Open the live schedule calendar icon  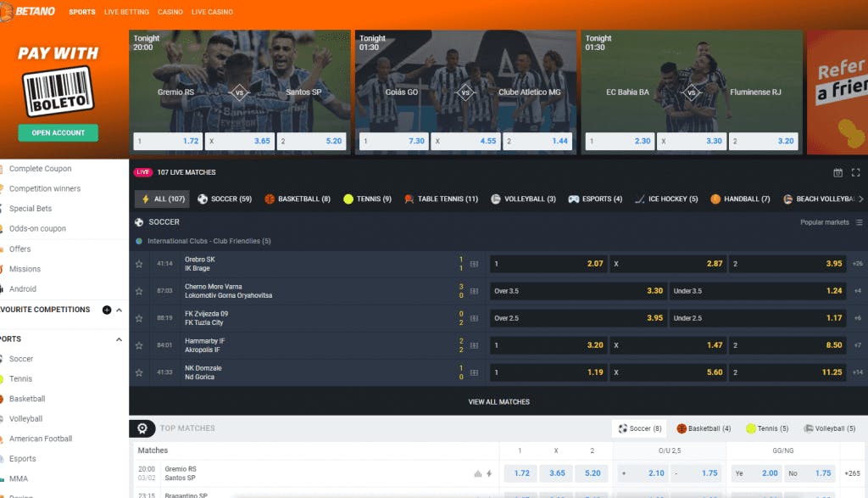[x=837, y=172]
